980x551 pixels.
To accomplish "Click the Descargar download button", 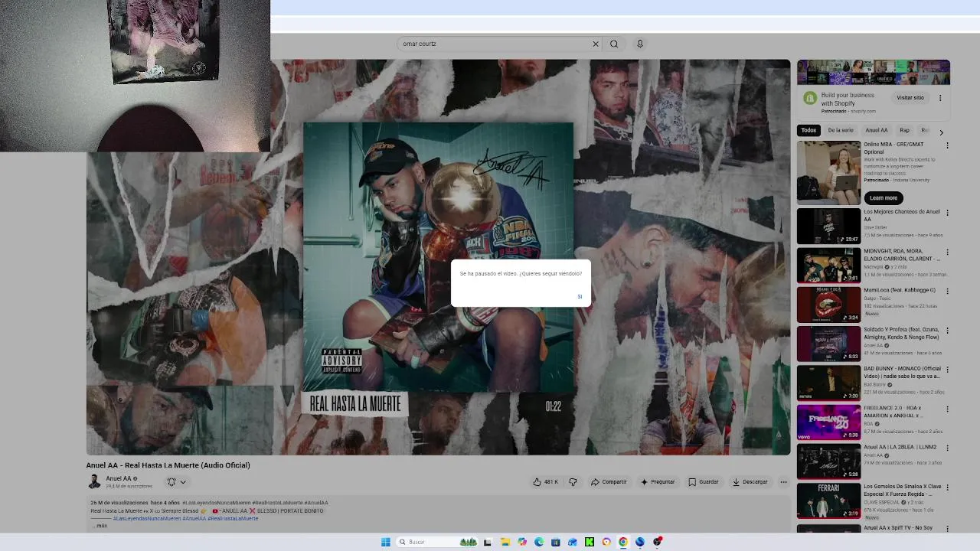I will (x=750, y=482).
